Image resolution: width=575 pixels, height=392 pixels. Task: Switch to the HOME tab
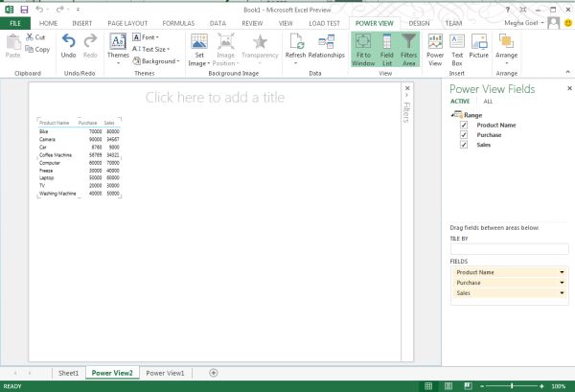coord(48,23)
